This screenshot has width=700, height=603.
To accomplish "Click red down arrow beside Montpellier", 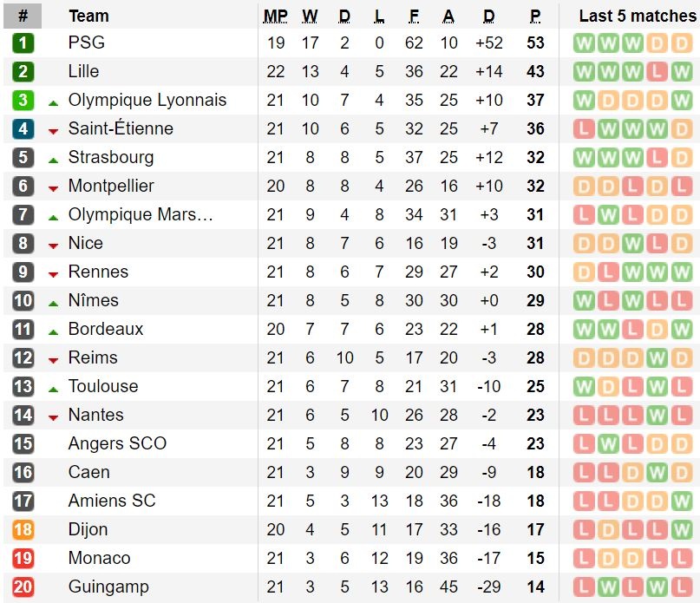I will [x=53, y=187].
